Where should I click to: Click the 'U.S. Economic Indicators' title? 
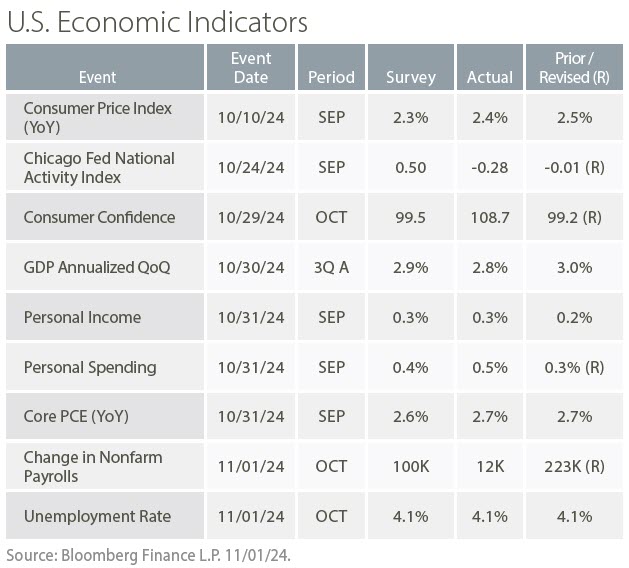tap(157, 22)
